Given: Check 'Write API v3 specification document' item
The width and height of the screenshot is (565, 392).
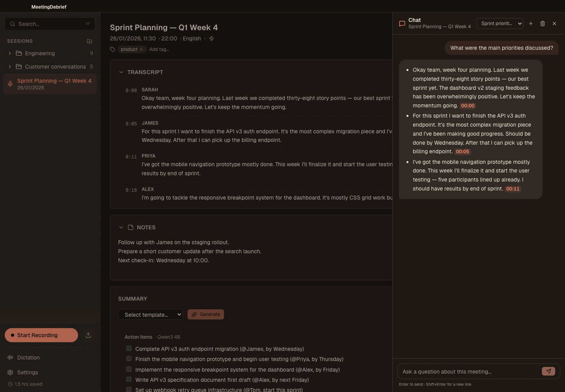Looking at the screenshot, I should coord(129,379).
